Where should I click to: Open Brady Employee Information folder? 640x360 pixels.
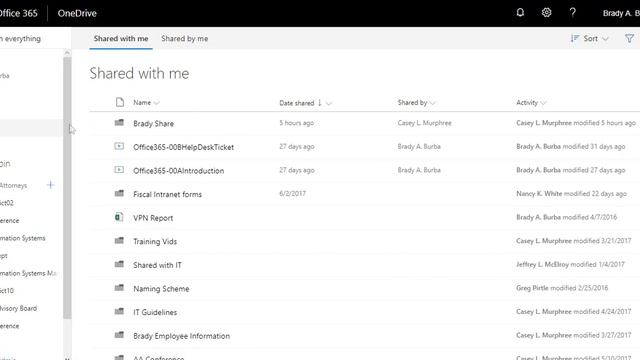(x=182, y=336)
